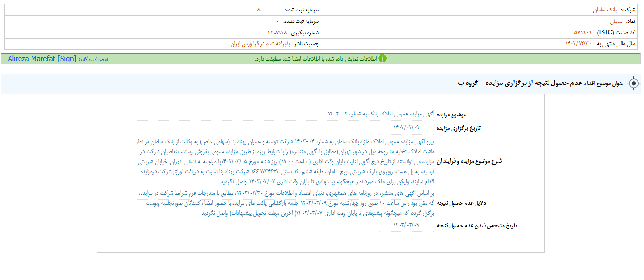The image size is (644, 280).
Task: Click the fiscal year end date 1403/12/30
Action: point(578,43)
